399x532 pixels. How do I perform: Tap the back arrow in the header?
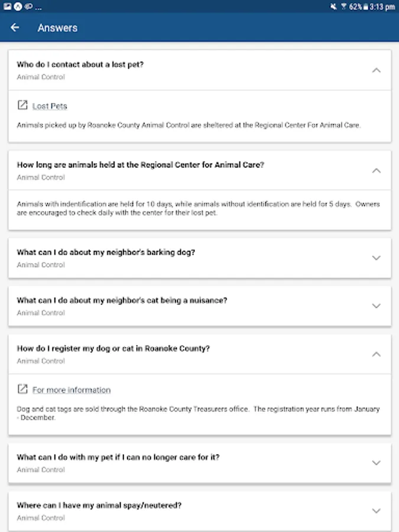15,28
